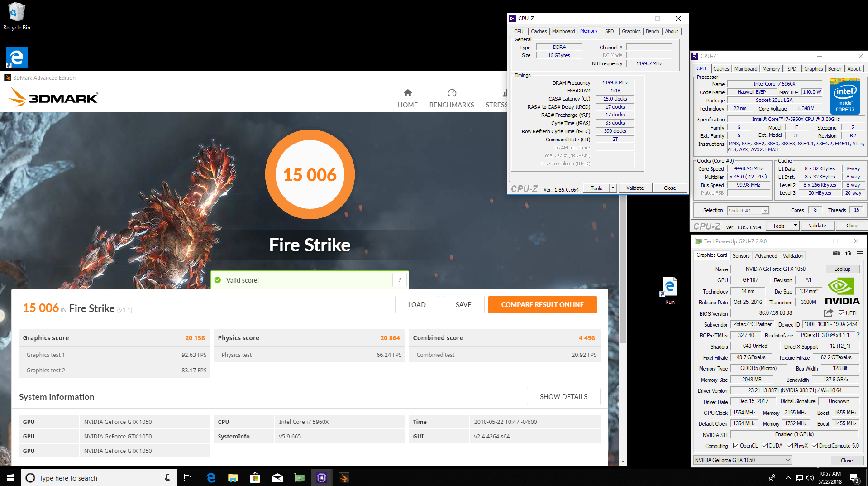The width and height of the screenshot is (868, 486).
Task: Click Bus Interface help question mark
Action: tap(858, 335)
